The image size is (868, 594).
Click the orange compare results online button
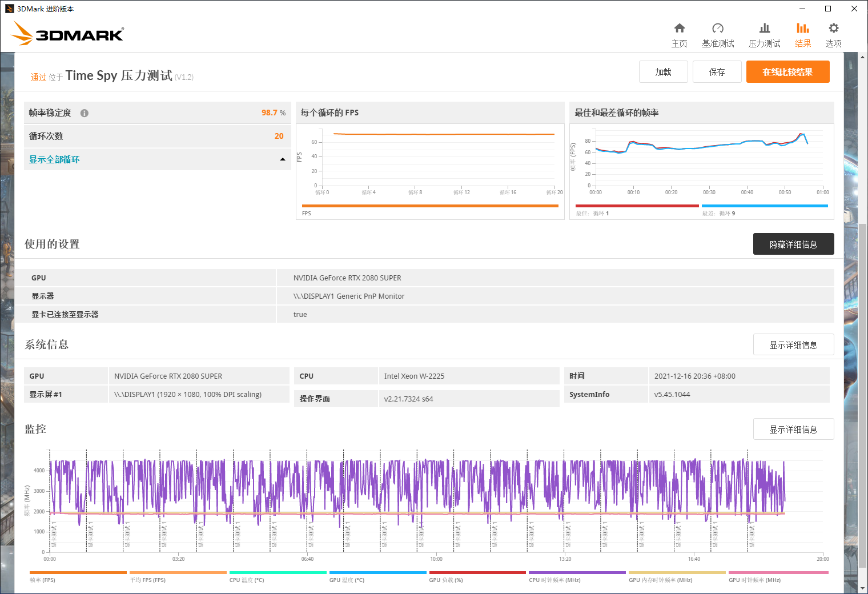coord(787,72)
